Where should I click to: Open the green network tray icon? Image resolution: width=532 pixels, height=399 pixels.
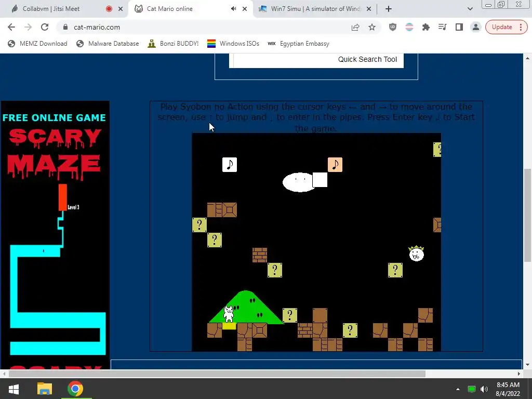coord(472,389)
